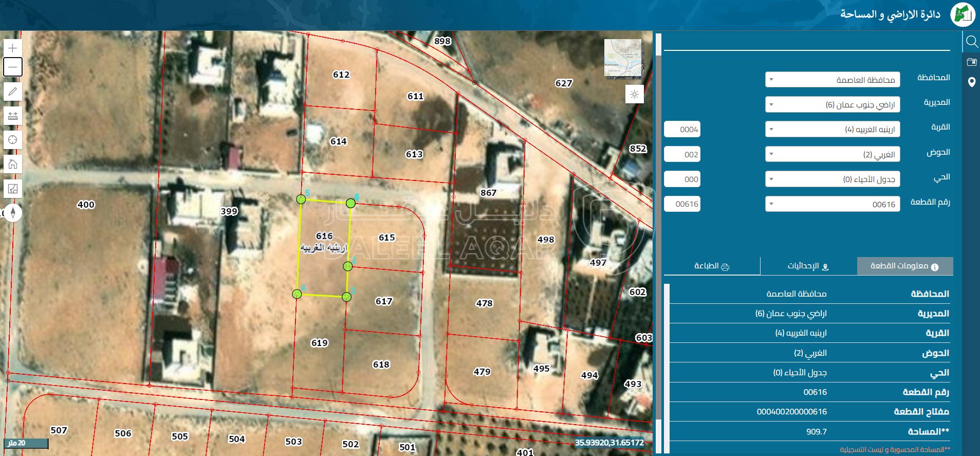Select the pencil draw tool
The width and height of the screenshot is (980, 456).
pyautogui.click(x=13, y=92)
